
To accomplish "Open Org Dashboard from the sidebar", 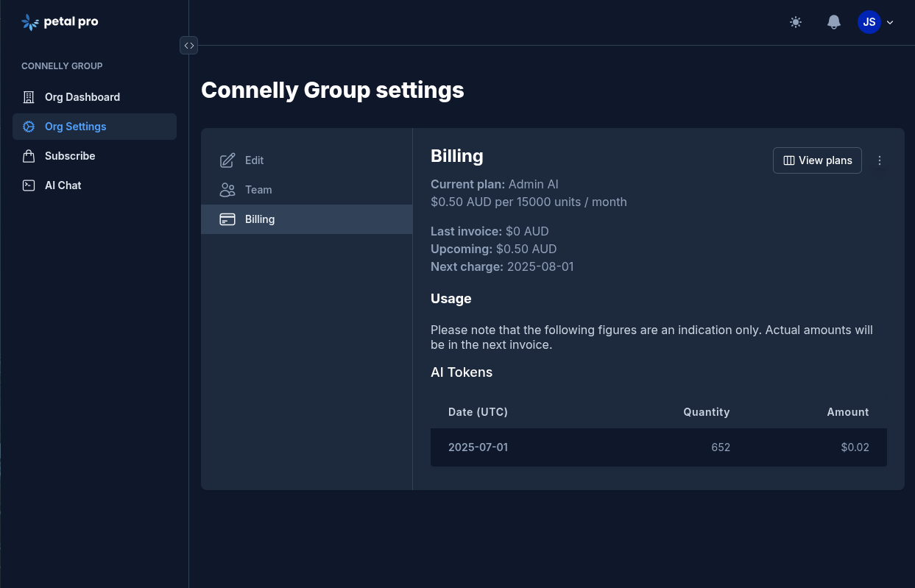I will (x=82, y=97).
